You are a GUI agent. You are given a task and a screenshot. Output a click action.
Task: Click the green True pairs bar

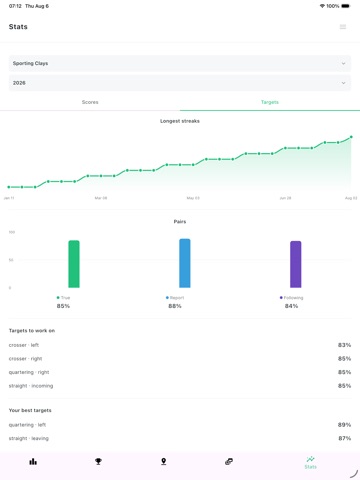click(74, 264)
